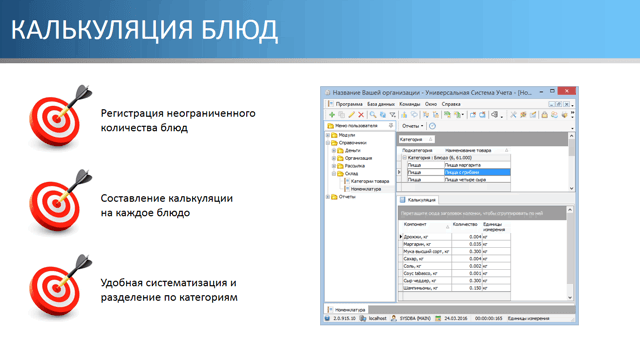Collapse the Категория : Блюда group row
640x360 pixels.
click(404, 158)
